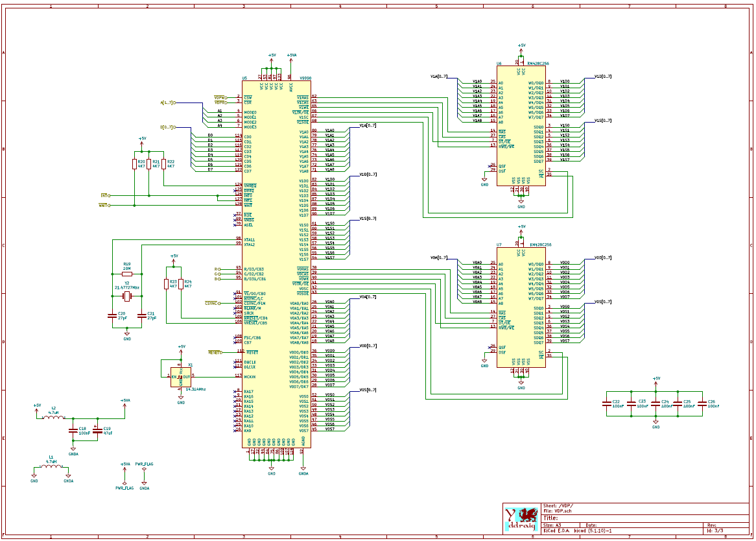Click the Y Ddraig dragon logo
This screenshot has height=541, width=756.
[522, 519]
